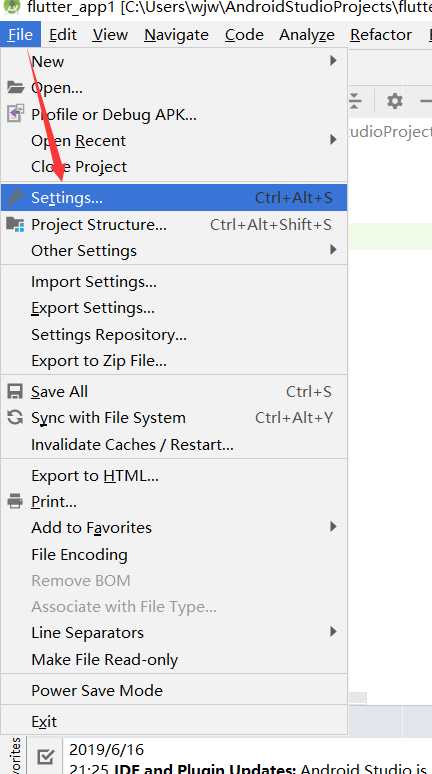Viewport: 432px width, 774px height.
Task: Click the Print printer icon
Action: point(15,501)
